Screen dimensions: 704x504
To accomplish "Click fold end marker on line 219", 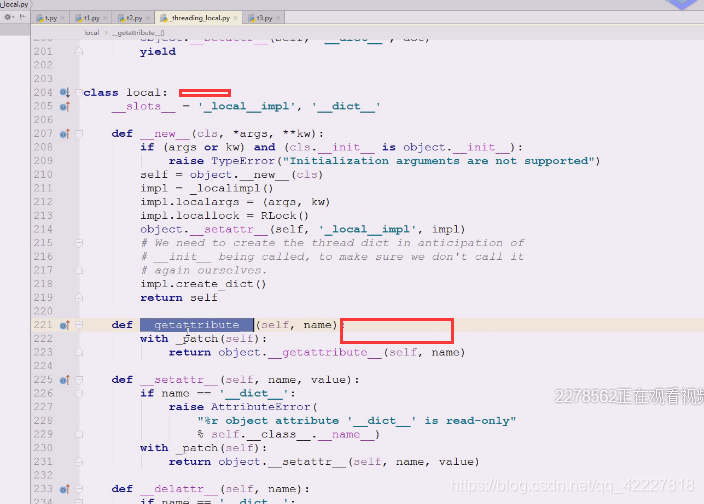I will coord(79,298).
